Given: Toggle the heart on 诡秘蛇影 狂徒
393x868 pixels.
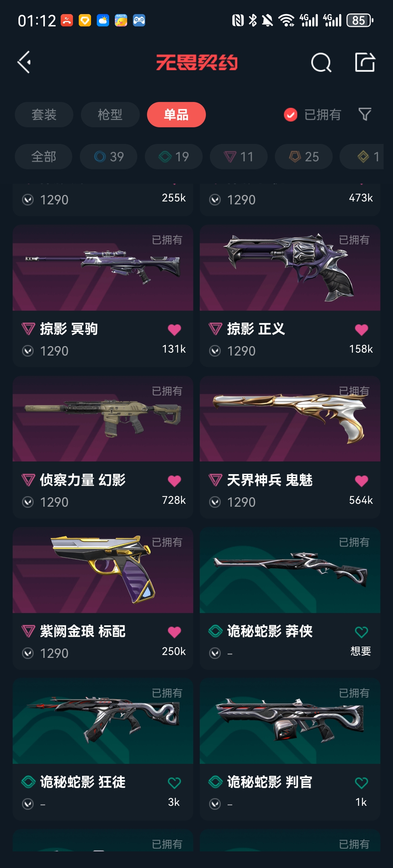Looking at the screenshot, I should [x=174, y=783].
